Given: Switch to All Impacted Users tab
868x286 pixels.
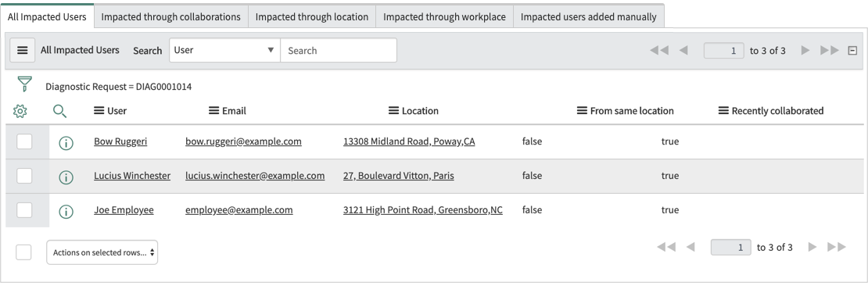Looking at the screenshot, I should [47, 16].
